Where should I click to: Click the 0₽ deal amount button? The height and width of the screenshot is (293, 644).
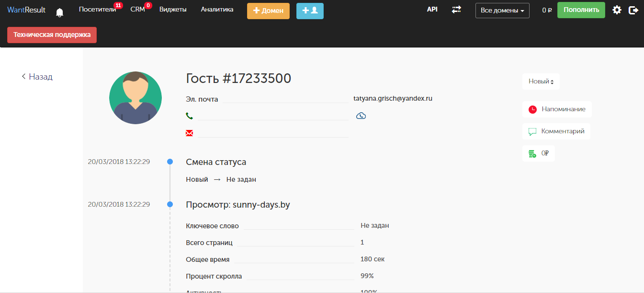coord(539,153)
